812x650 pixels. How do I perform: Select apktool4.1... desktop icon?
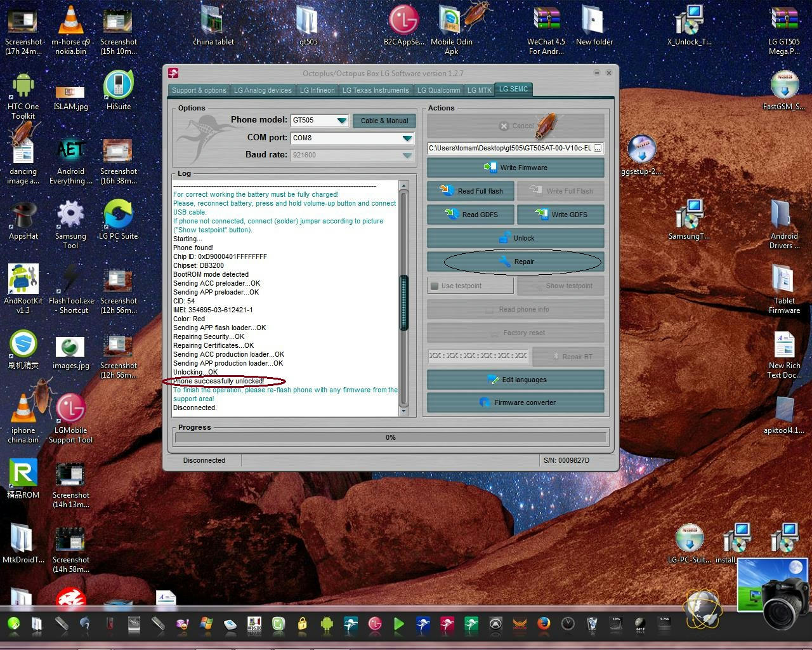[x=784, y=415]
